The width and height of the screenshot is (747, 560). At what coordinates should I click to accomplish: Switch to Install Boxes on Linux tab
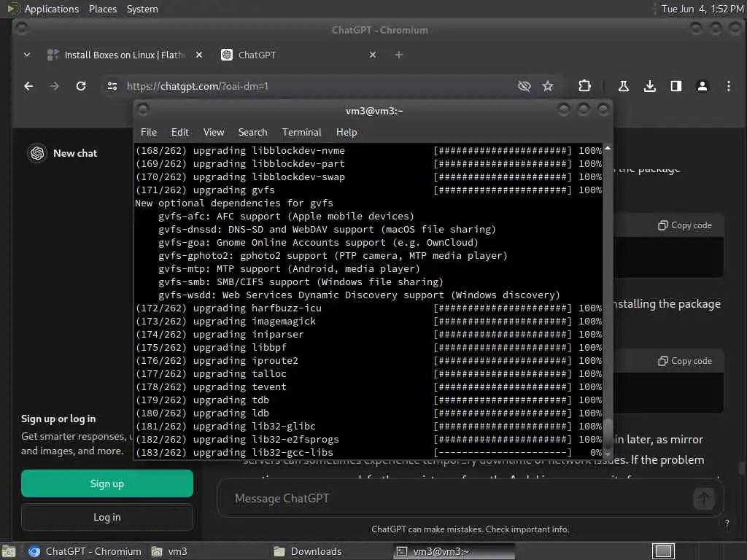tap(124, 55)
